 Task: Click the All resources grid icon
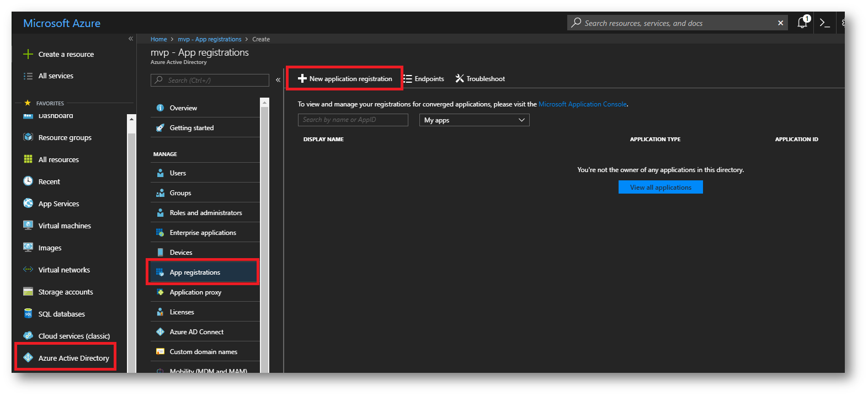coord(28,159)
